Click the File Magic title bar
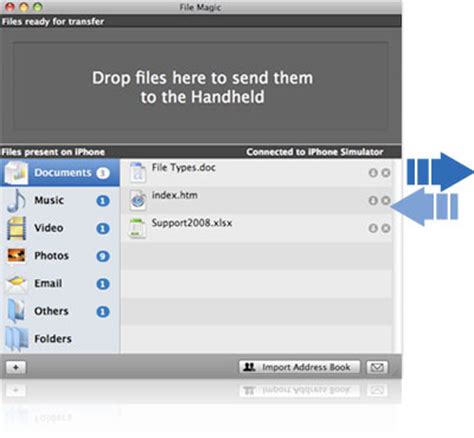 [x=201, y=7]
